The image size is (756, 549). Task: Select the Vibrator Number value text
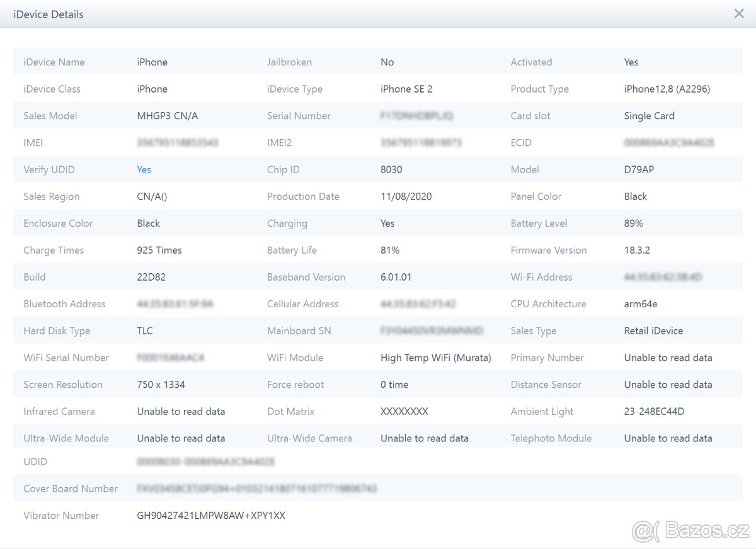pyautogui.click(x=210, y=515)
